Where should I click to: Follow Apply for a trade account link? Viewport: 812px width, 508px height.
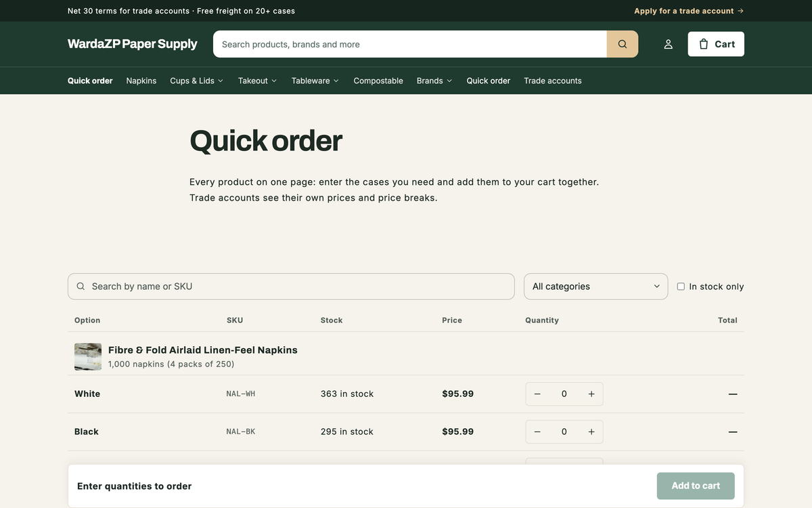[x=689, y=11]
